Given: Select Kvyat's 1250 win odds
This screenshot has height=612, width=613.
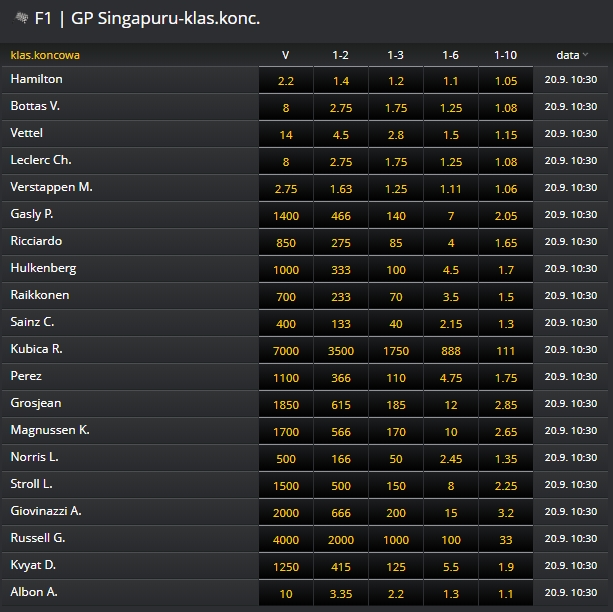Looking at the screenshot, I should [x=285, y=566].
